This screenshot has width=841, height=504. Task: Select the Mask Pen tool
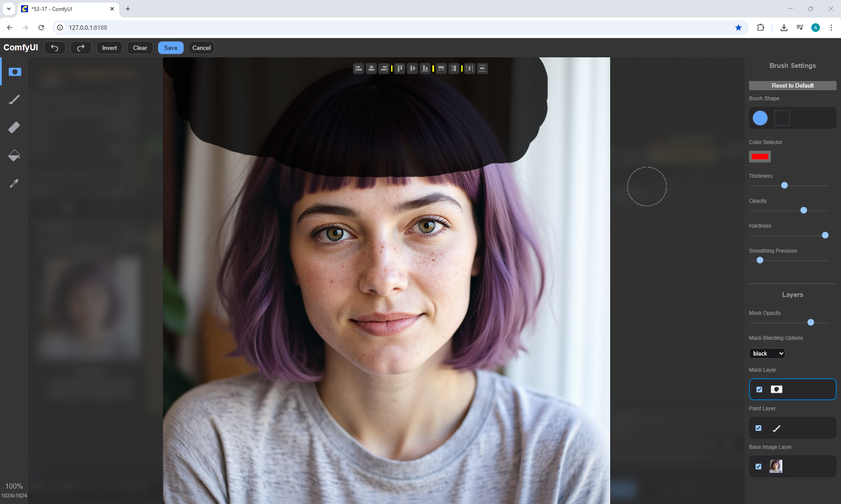coord(14,72)
